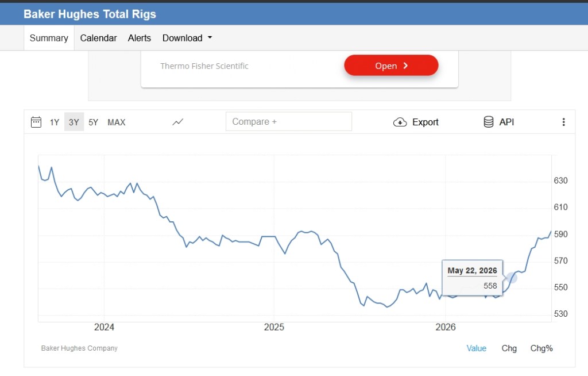This screenshot has width=588, height=376.
Task: Click the database API icon
Action: [x=488, y=122]
